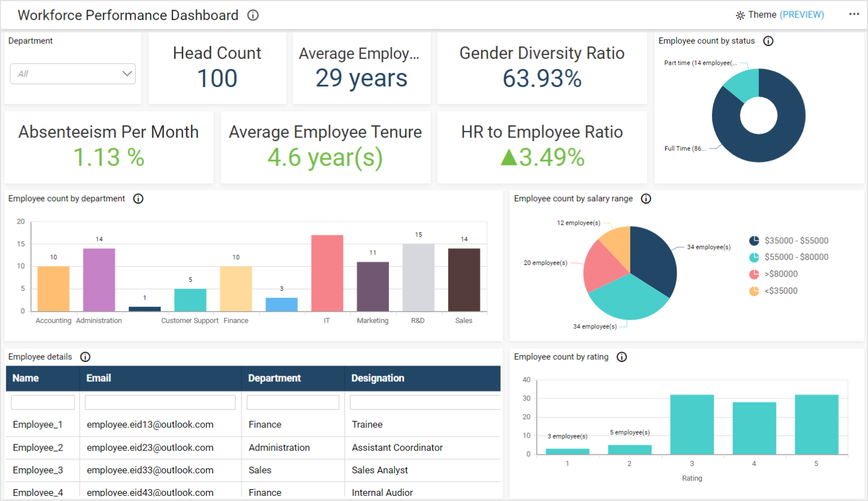
Task: Click the dashboard title info icon
Action: 253,15
